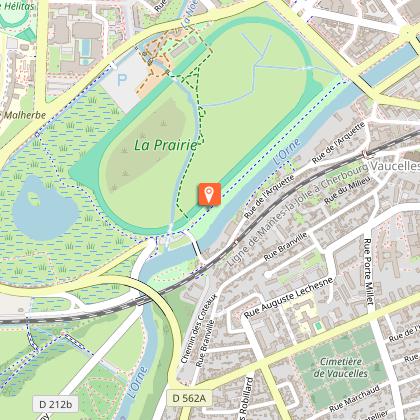The width and height of the screenshot is (420, 420).
Task: Click the La Prairie park label
Action: click(166, 145)
